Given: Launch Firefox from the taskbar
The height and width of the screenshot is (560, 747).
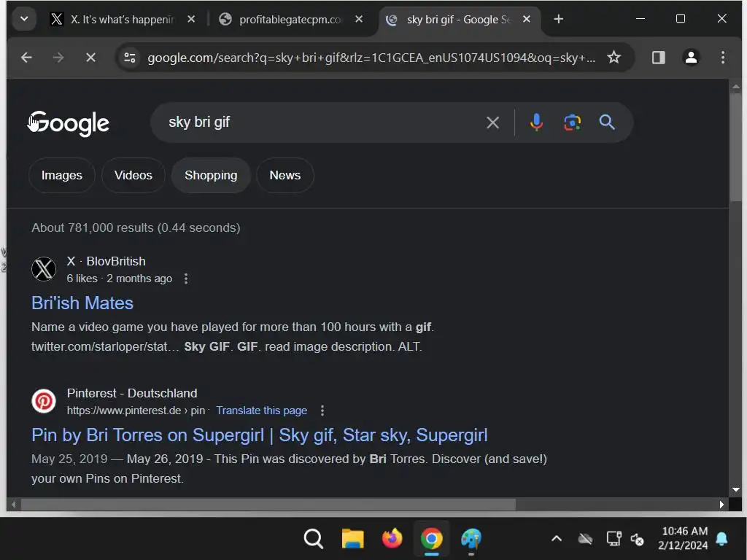Looking at the screenshot, I should click(392, 539).
